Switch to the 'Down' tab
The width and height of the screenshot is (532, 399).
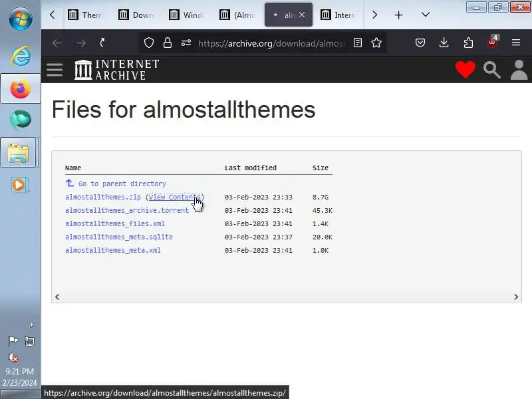(136, 15)
